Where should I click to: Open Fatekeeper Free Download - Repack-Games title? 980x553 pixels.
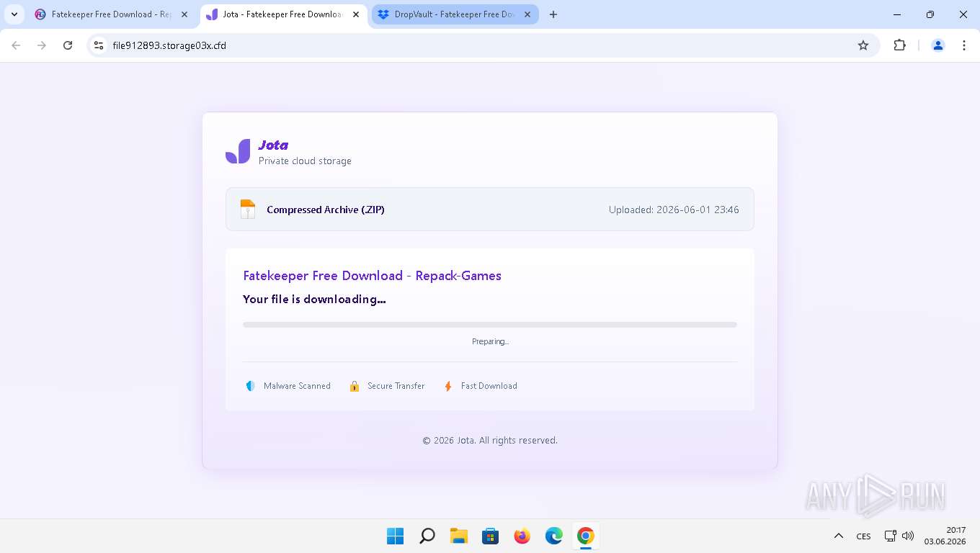372,276
